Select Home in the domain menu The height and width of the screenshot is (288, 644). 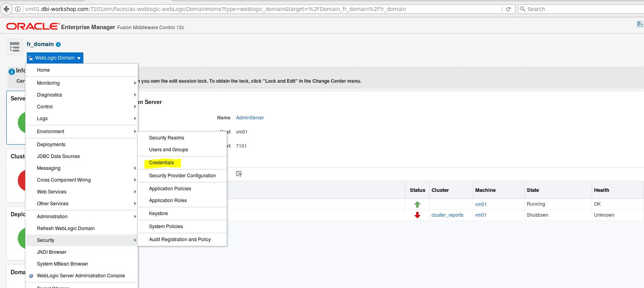tap(82, 70)
